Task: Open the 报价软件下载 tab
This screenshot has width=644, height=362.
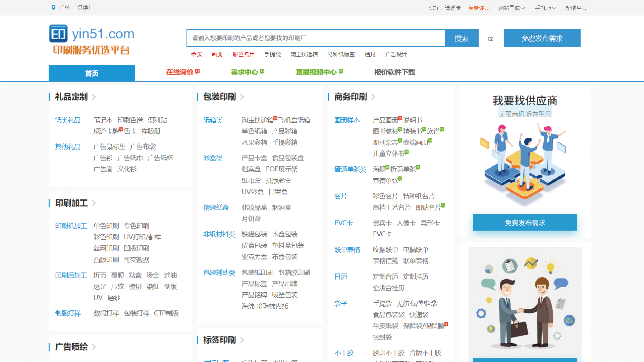Action: (394, 72)
